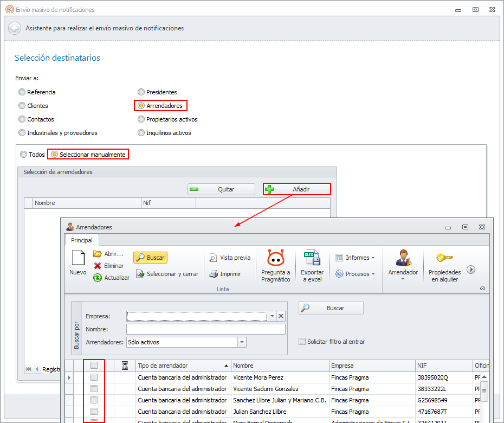Select the Clientes radio button
The height and width of the screenshot is (423, 504).
click(22, 106)
